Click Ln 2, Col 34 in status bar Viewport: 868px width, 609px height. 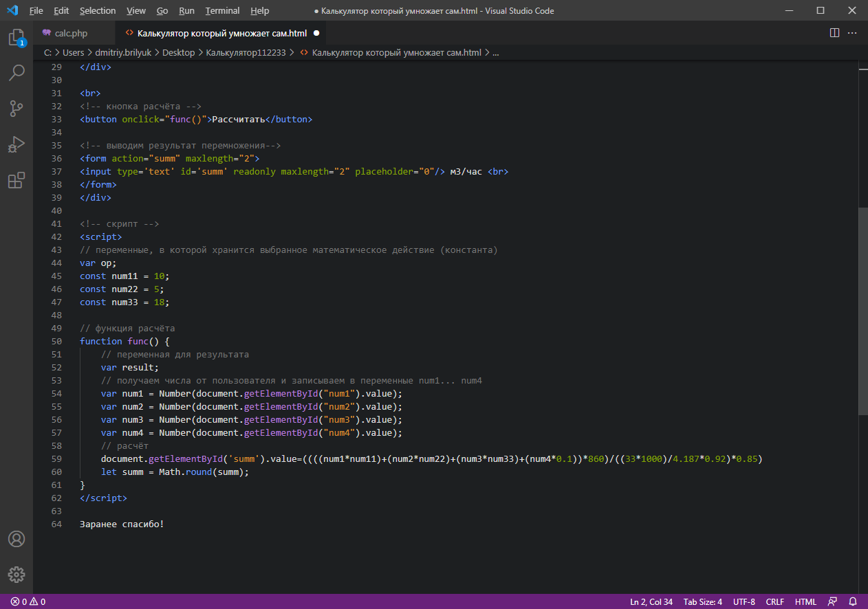click(x=651, y=601)
